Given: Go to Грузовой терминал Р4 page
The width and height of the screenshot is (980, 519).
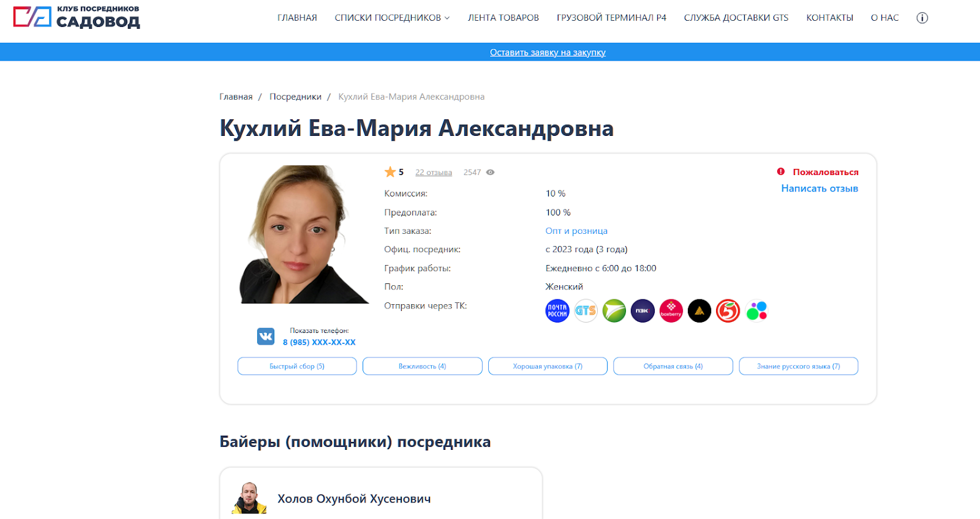Looking at the screenshot, I should click(x=611, y=18).
